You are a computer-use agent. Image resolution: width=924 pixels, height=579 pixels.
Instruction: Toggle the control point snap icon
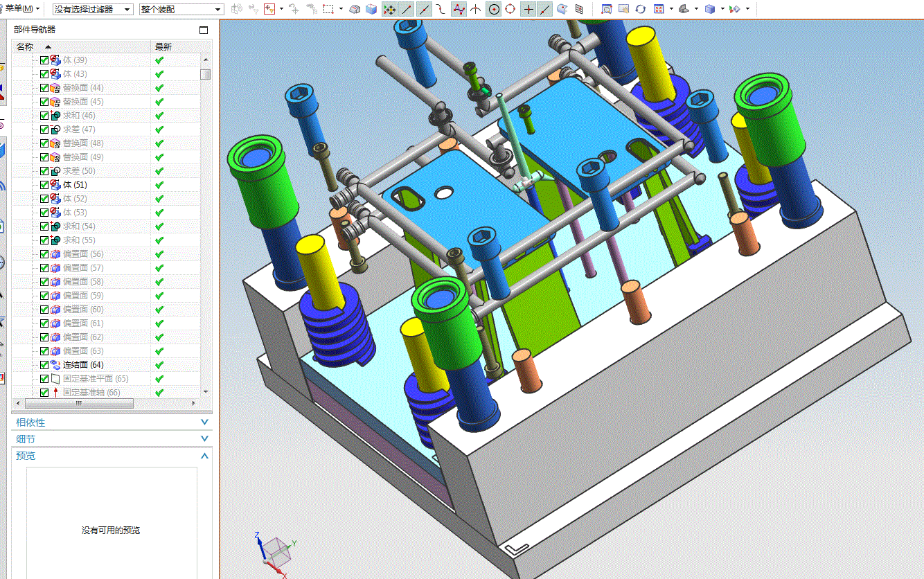tap(441, 9)
